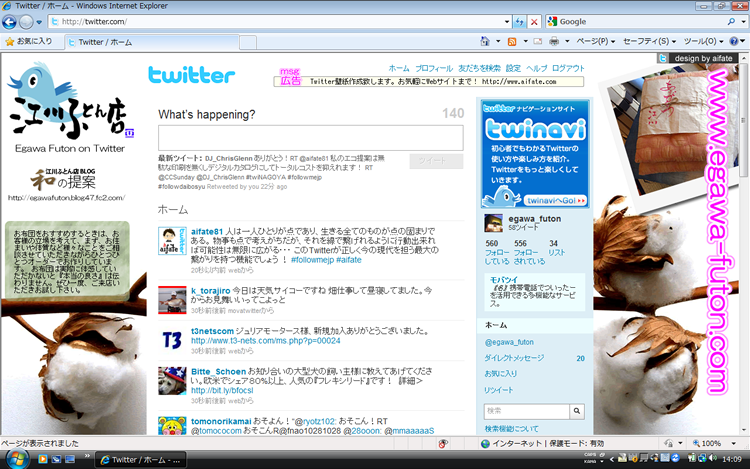Click the search magnifier in Google box

coord(731,22)
